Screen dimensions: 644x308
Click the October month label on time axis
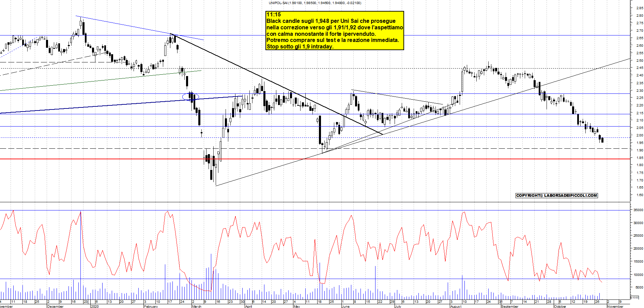(560, 306)
